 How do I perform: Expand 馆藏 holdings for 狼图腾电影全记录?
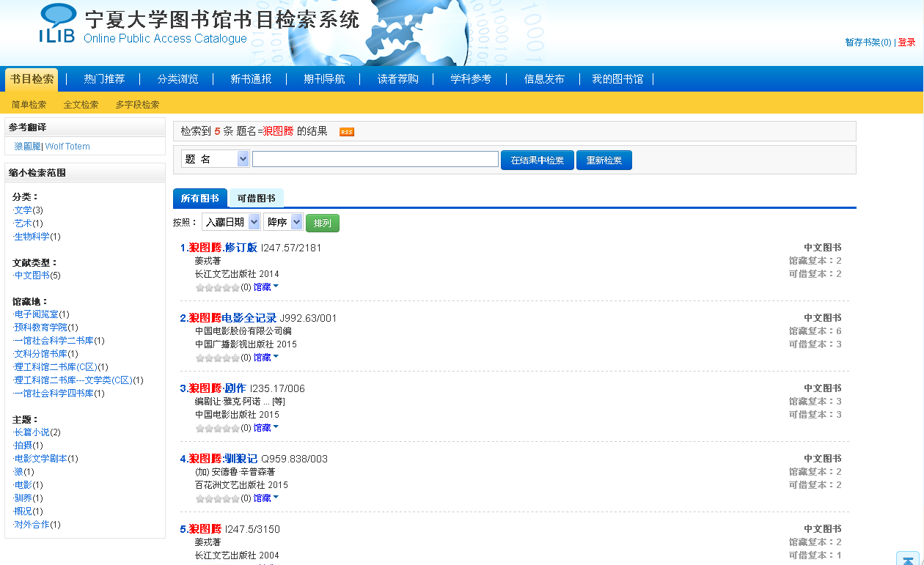[266, 358]
